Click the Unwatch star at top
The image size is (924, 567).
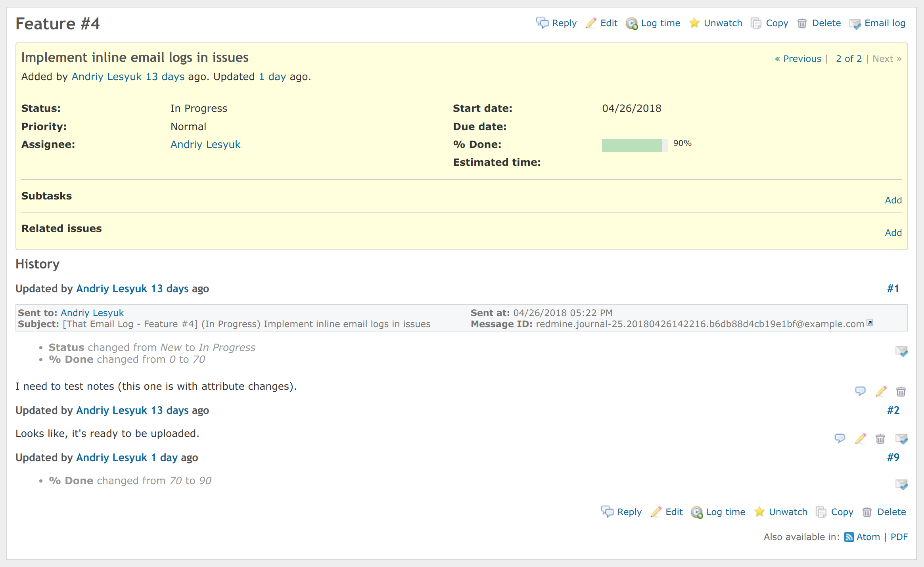tap(694, 23)
